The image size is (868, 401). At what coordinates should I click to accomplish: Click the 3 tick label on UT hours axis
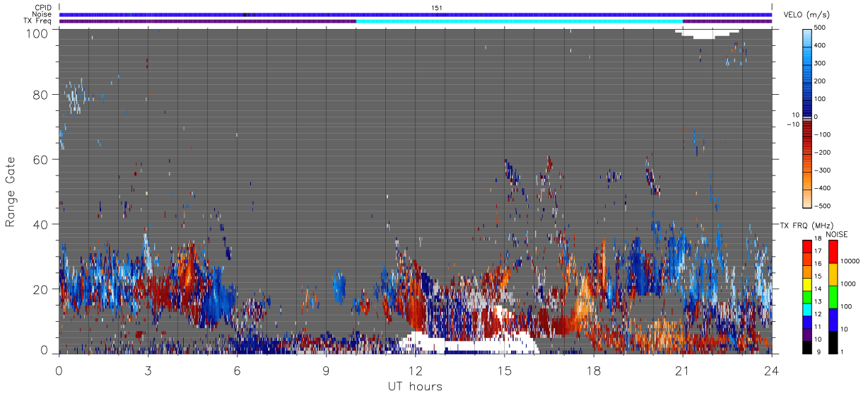tap(148, 370)
